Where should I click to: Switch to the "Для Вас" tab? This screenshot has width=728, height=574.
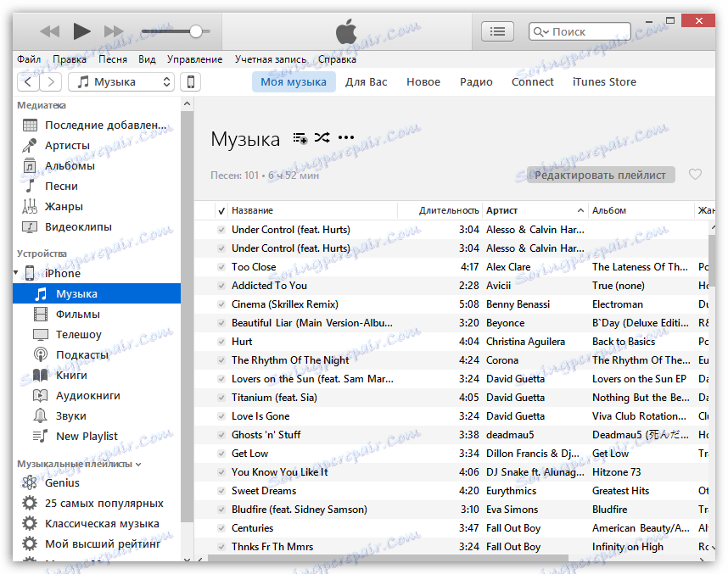[x=366, y=82]
